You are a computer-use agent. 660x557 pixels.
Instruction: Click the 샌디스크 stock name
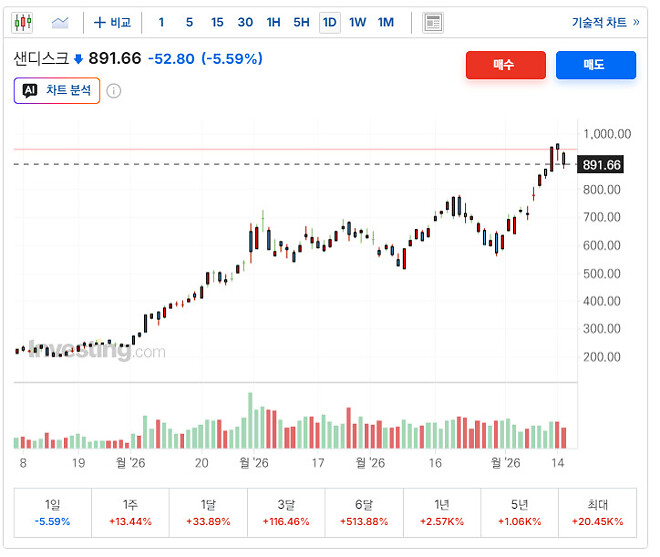(41, 59)
